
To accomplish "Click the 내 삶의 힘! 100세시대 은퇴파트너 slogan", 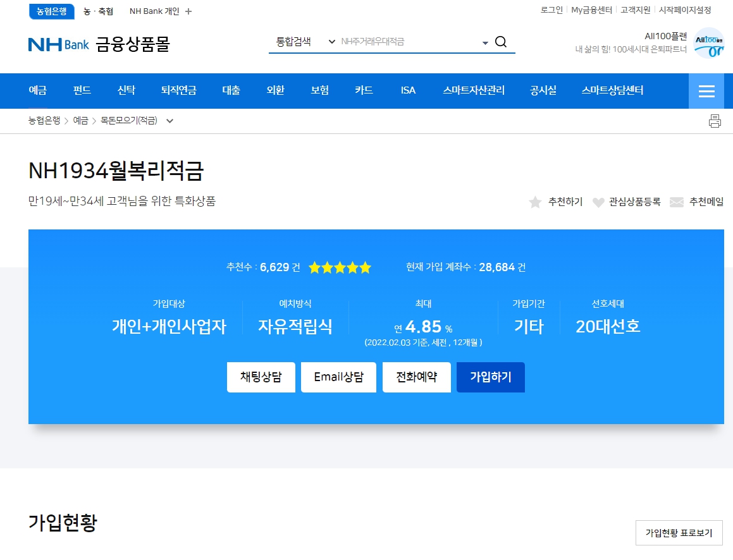I will click(631, 49).
